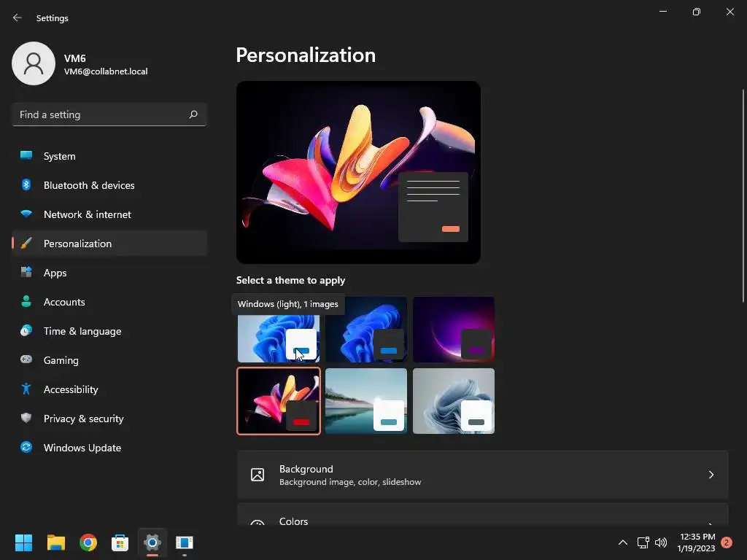Show hidden icons tray chevron
The width and height of the screenshot is (747, 560).
click(x=623, y=542)
